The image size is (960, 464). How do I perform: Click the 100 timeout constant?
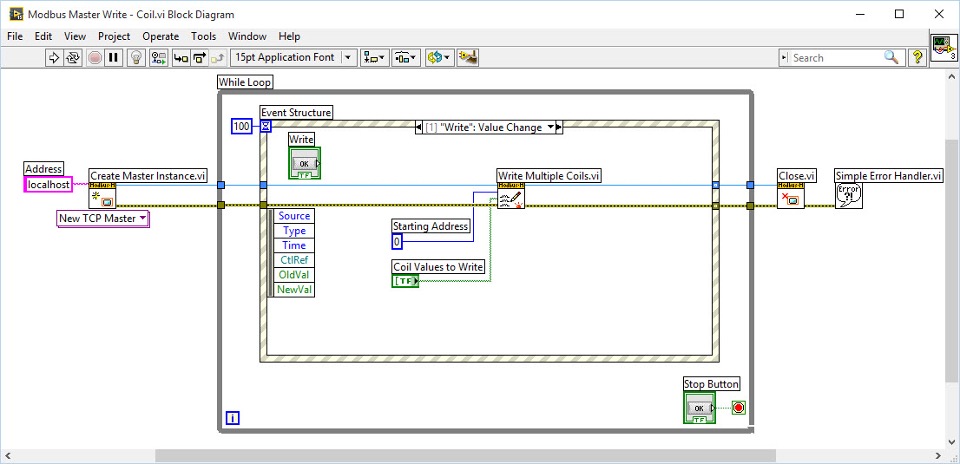pyautogui.click(x=241, y=127)
